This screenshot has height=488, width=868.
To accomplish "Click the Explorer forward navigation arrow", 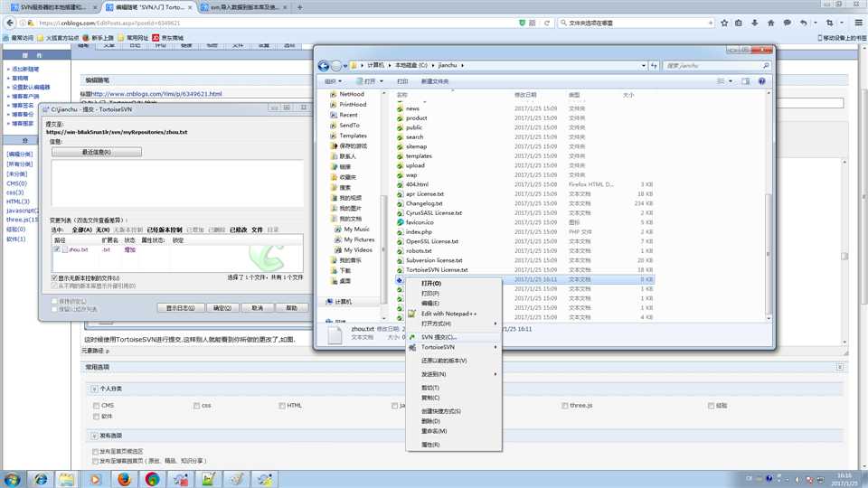I will (336, 66).
